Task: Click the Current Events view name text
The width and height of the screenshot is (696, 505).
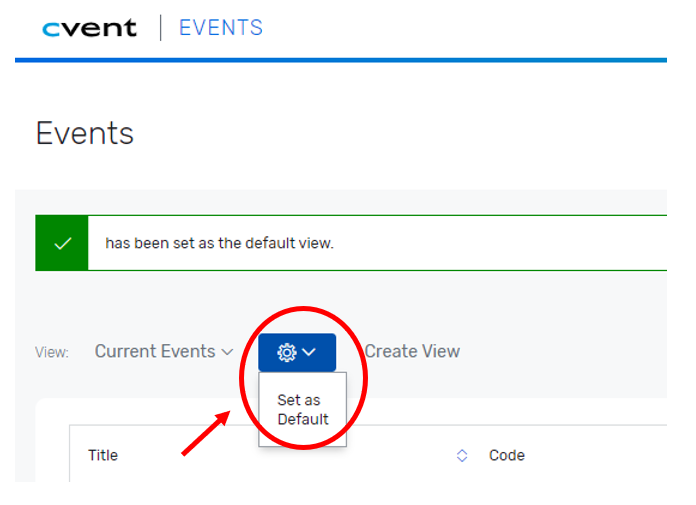Action: point(155,351)
